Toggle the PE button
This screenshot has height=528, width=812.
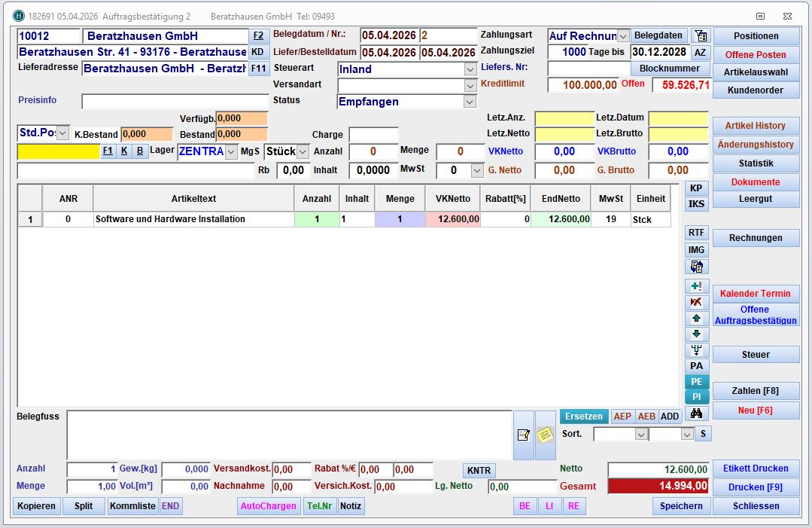click(x=696, y=382)
